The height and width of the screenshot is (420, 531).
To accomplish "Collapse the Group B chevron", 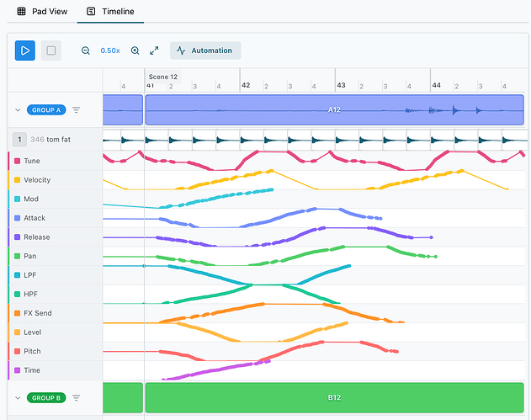I will (x=18, y=397).
